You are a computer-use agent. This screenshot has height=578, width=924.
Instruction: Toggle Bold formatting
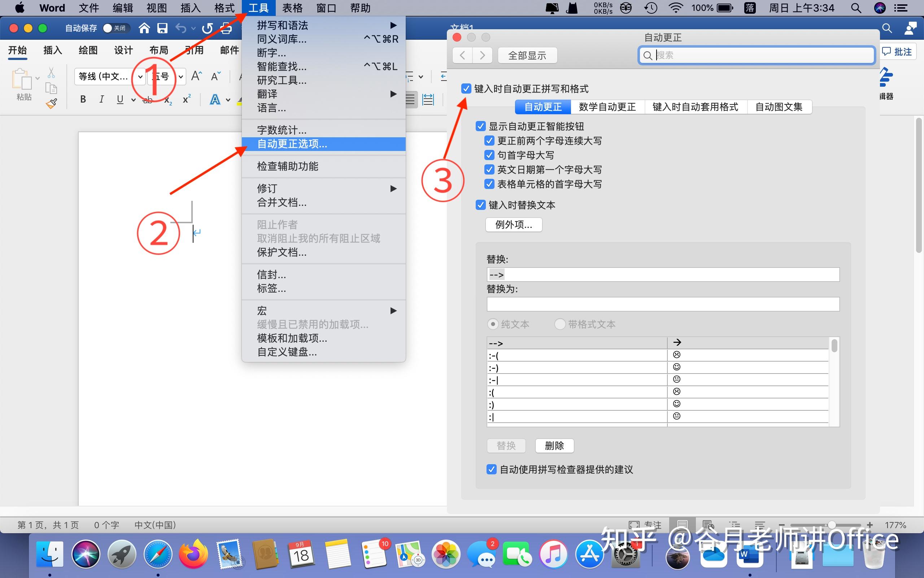tap(83, 99)
